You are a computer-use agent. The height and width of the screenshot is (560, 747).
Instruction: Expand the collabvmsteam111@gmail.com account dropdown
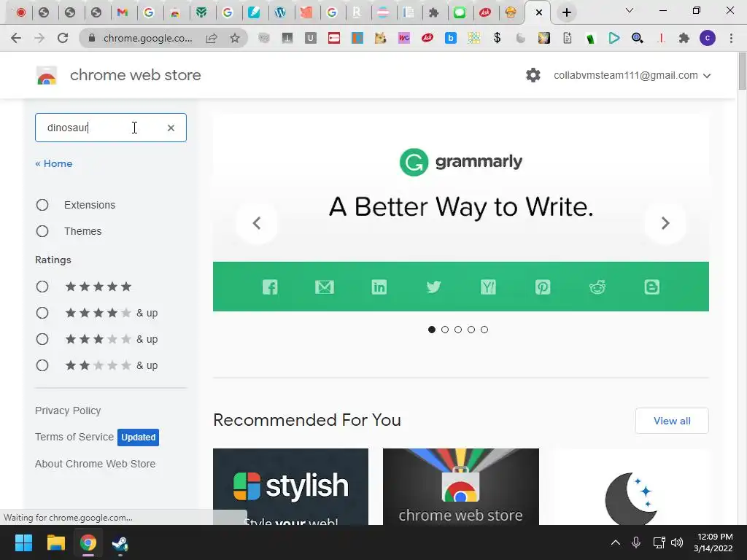632,75
